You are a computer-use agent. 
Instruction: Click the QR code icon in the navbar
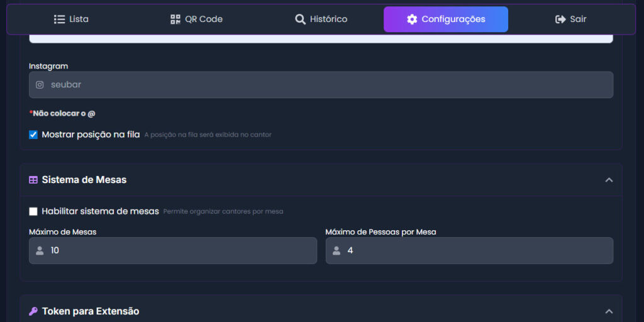pyautogui.click(x=175, y=19)
